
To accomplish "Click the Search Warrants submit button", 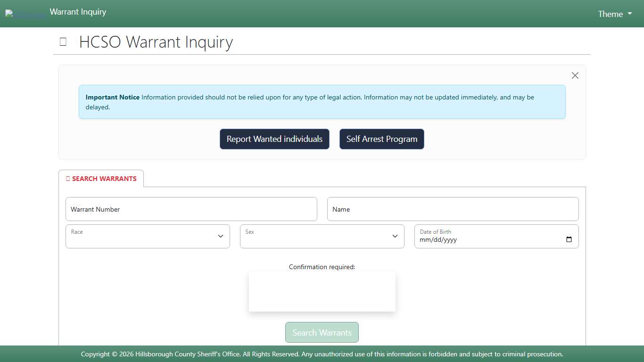I will (322, 332).
